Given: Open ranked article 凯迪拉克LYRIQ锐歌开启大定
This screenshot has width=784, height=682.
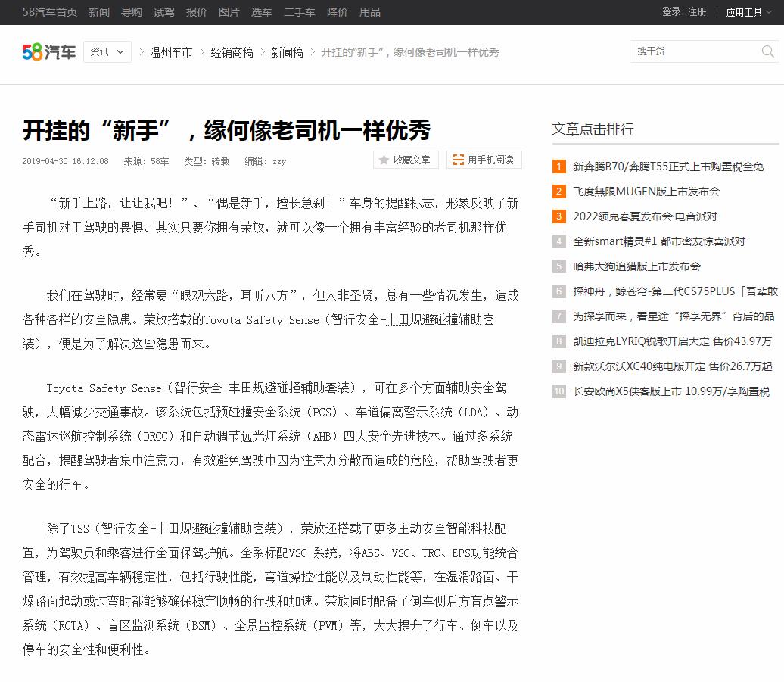Looking at the screenshot, I should pos(672,341).
